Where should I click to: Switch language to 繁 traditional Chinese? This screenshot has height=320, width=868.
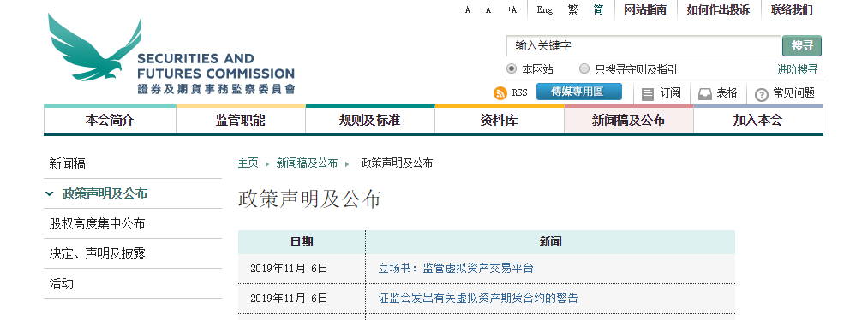click(x=572, y=10)
